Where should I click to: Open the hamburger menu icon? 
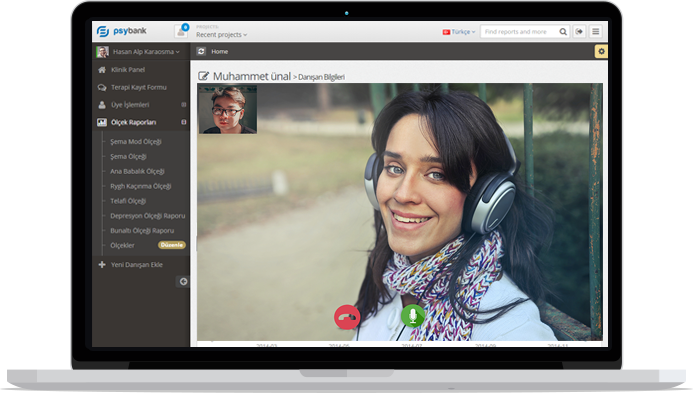click(595, 31)
